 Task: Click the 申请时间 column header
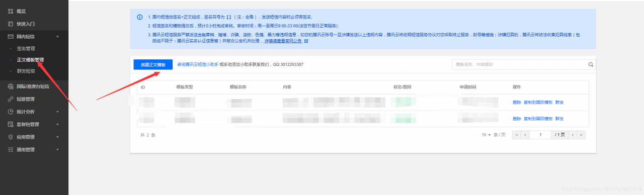click(467, 87)
